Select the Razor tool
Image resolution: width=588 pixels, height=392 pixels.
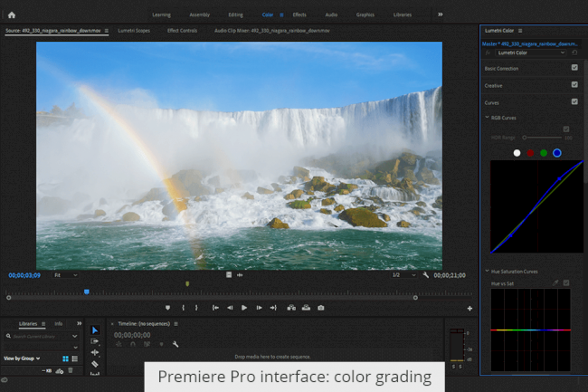point(95,364)
